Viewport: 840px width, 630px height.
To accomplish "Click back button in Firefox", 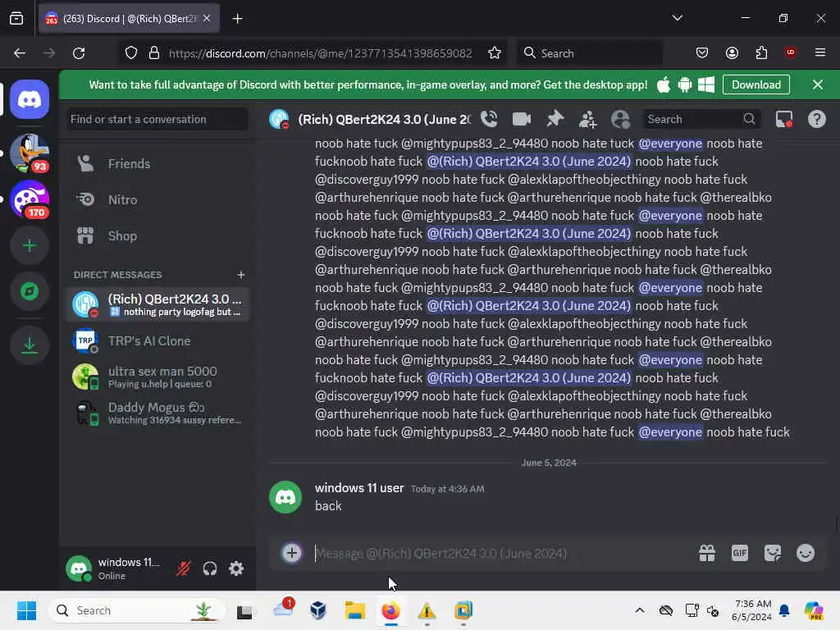I will click(x=20, y=53).
